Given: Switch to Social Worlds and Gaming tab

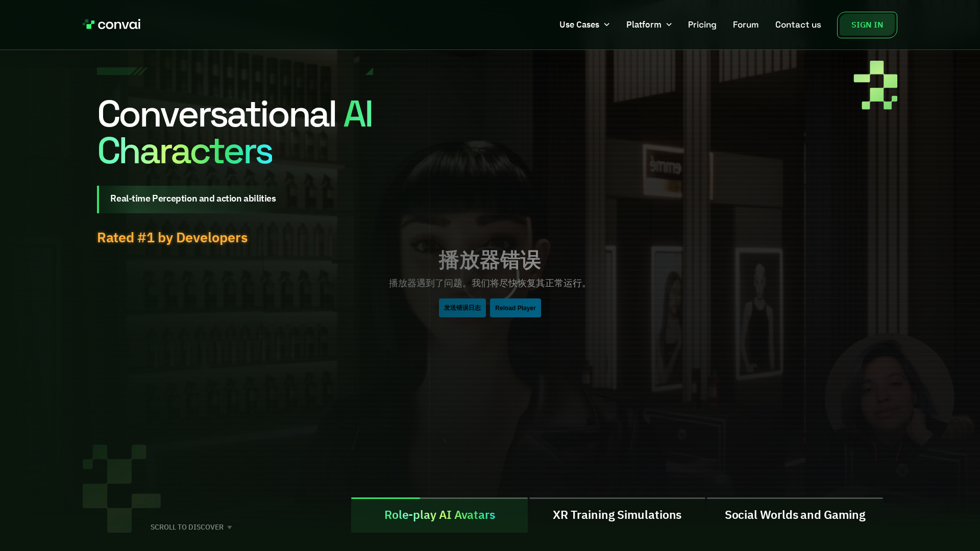Looking at the screenshot, I should pos(795,515).
